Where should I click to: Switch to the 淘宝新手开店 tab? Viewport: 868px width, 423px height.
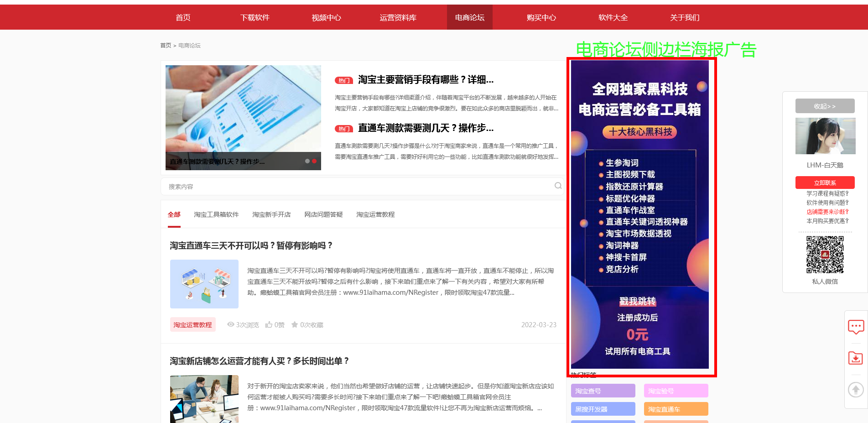point(271,214)
